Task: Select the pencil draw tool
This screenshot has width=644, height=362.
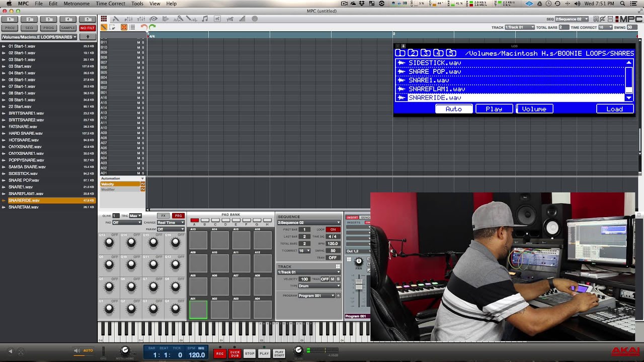Action: point(104,27)
